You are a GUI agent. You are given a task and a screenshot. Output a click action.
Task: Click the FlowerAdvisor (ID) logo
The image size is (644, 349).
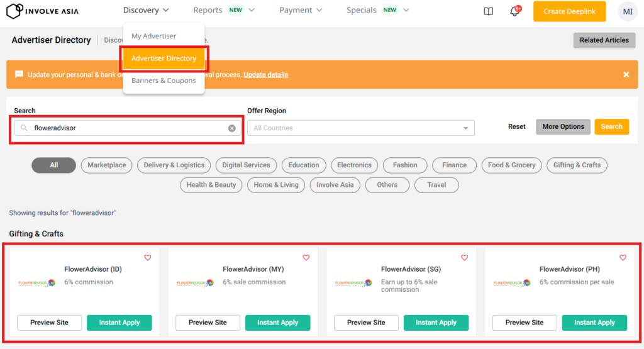[x=36, y=283]
